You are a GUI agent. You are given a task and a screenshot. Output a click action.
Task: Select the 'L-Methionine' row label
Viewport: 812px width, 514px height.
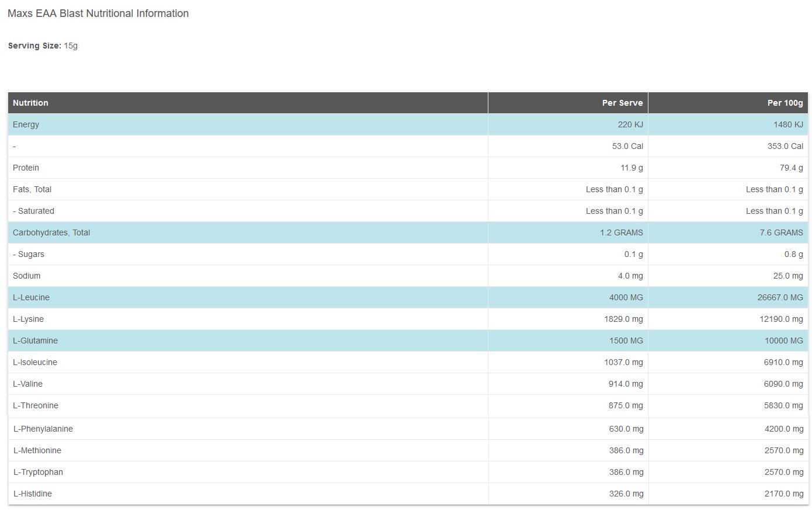pyautogui.click(x=37, y=450)
